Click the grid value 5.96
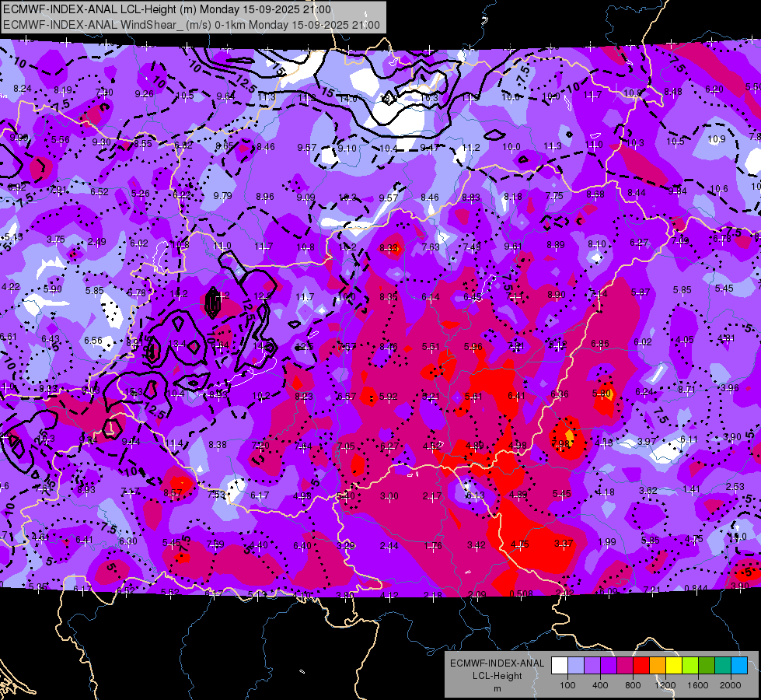 [x=473, y=346]
